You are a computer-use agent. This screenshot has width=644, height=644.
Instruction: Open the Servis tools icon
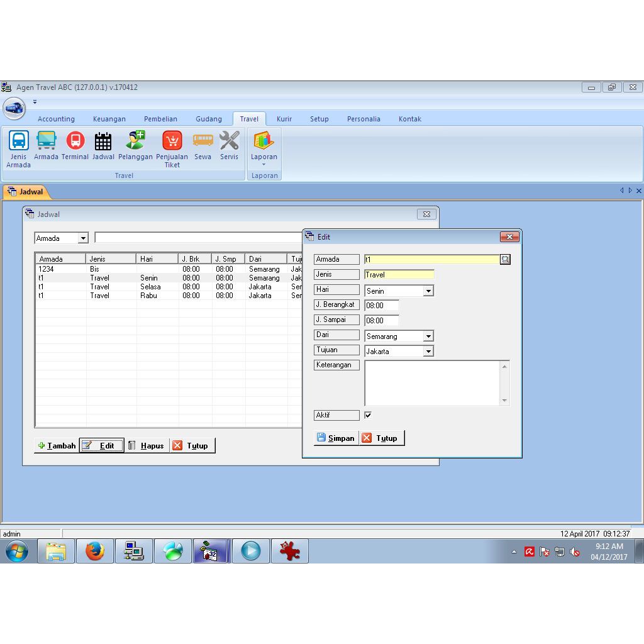229,141
